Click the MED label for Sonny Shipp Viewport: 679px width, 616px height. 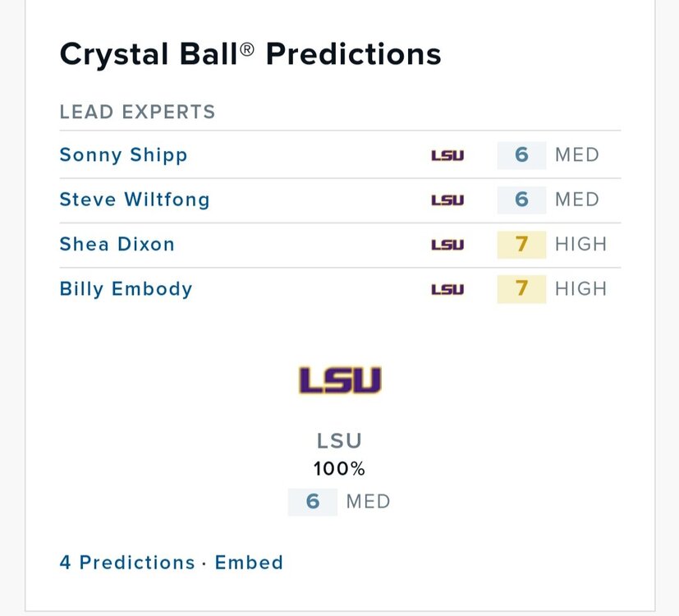tap(577, 155)
